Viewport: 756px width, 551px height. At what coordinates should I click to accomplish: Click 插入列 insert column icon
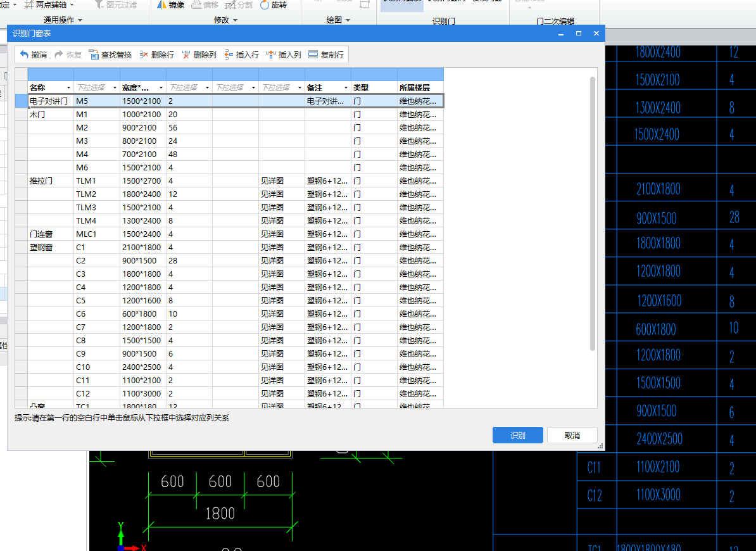pos(271,54)
